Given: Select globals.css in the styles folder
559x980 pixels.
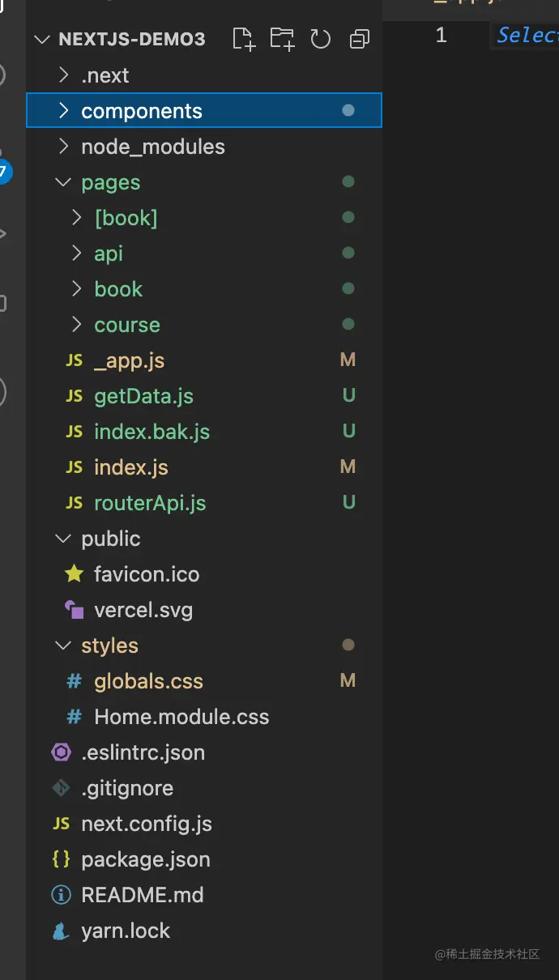Looking at the screenshot, I should tap(148, 681).
